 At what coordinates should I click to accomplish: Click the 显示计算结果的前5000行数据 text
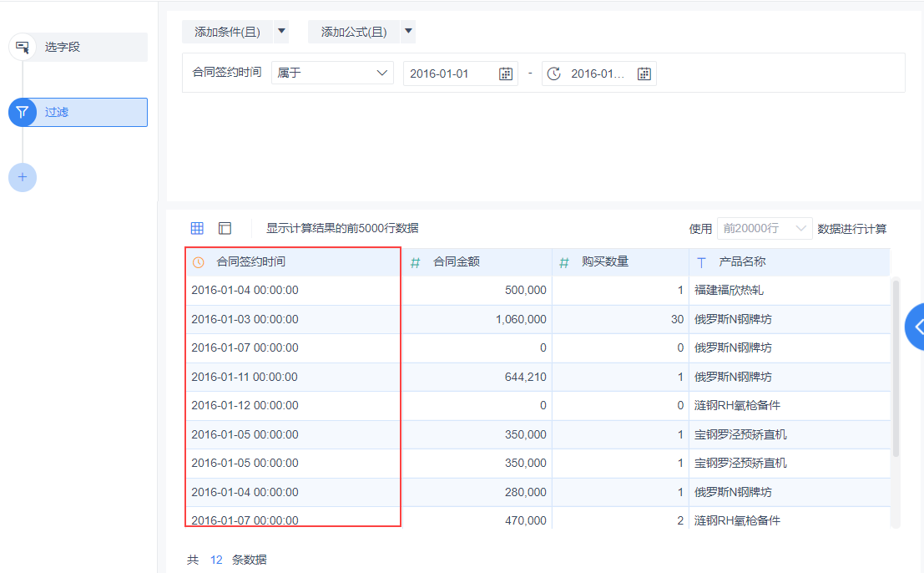[342, 228]
